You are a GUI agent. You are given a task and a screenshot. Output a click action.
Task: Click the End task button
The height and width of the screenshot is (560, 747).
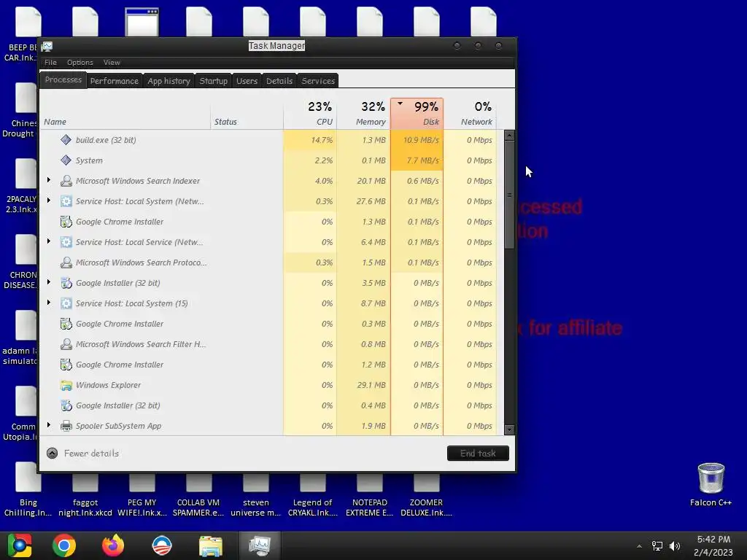(478, 454)
